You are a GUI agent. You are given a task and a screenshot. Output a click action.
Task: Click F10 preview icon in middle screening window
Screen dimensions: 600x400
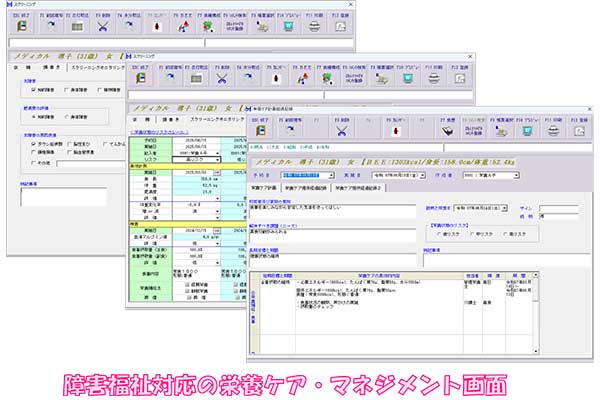coord(408,78)
